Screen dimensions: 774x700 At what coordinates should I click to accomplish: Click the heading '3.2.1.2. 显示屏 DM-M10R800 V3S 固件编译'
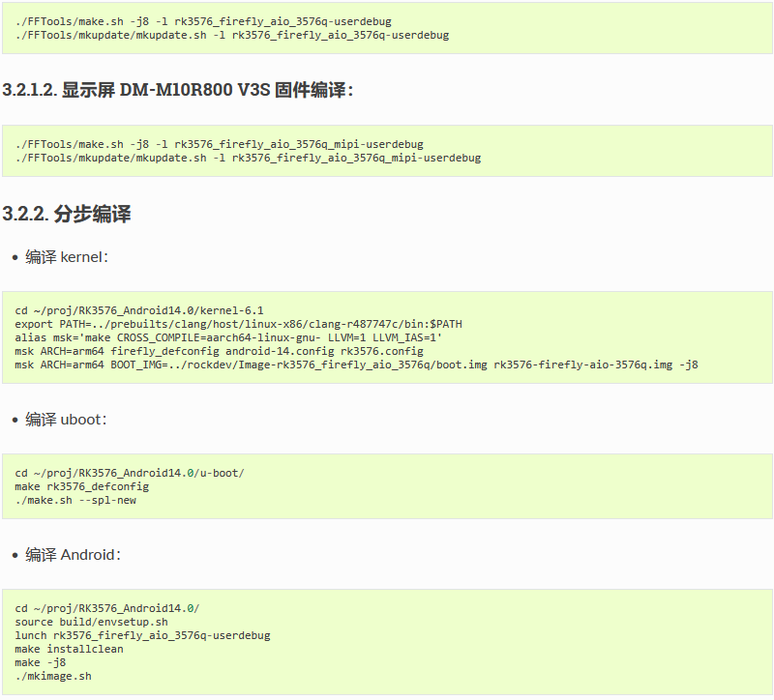click(x=178, y=90)
